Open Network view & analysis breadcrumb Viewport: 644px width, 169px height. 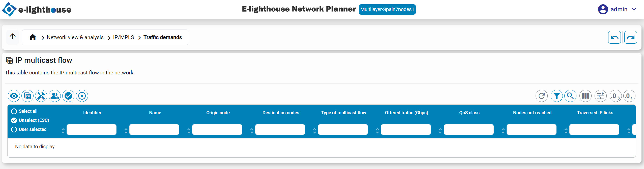coord(75,37)
